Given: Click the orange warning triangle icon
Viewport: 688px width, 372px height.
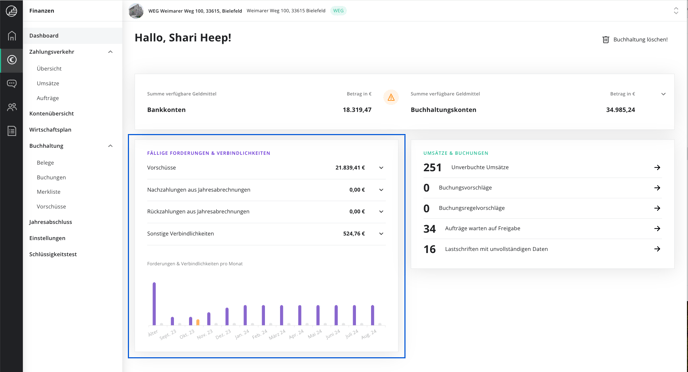Looking at the screenshot, I should 391,97.
